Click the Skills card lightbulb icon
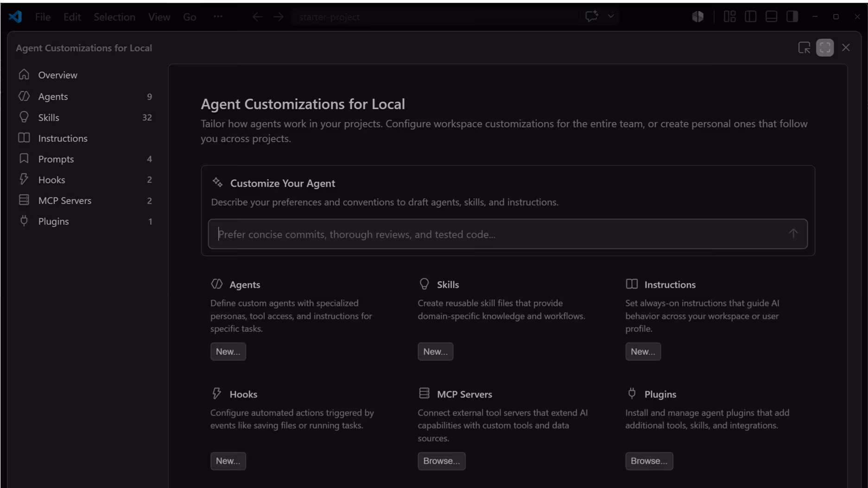This screenshot has height=488, width=868. coord(424,284)
